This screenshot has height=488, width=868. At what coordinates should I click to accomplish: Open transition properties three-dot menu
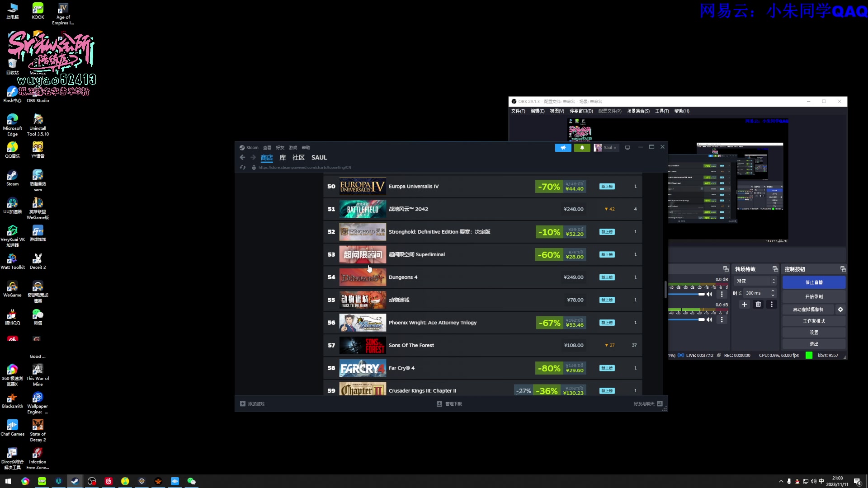[x=772, y=305]
